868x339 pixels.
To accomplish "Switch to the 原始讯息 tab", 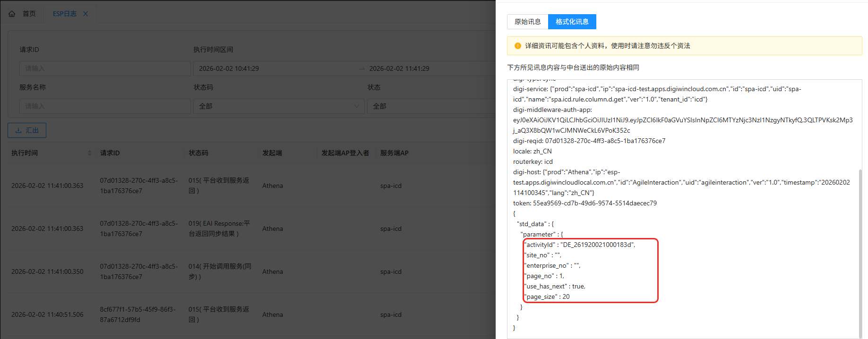I will (527, 22).
